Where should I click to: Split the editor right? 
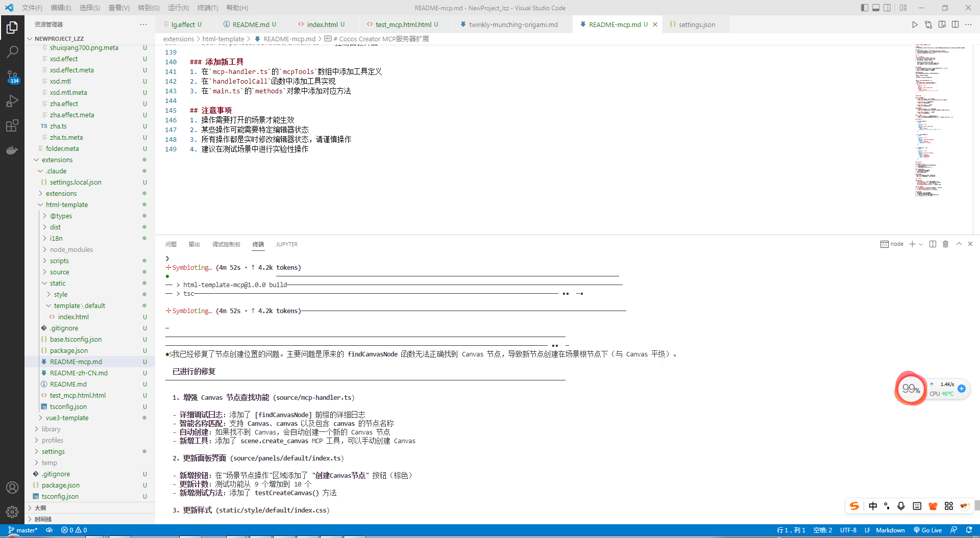point(955,24)
